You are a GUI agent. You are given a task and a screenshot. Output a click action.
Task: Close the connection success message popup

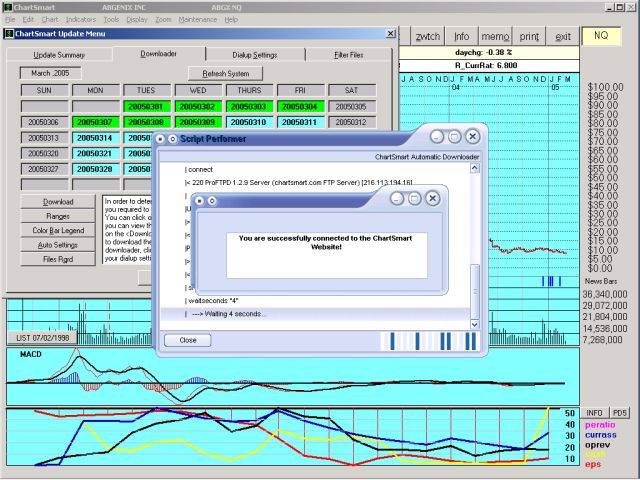click(x=433, y=198)
